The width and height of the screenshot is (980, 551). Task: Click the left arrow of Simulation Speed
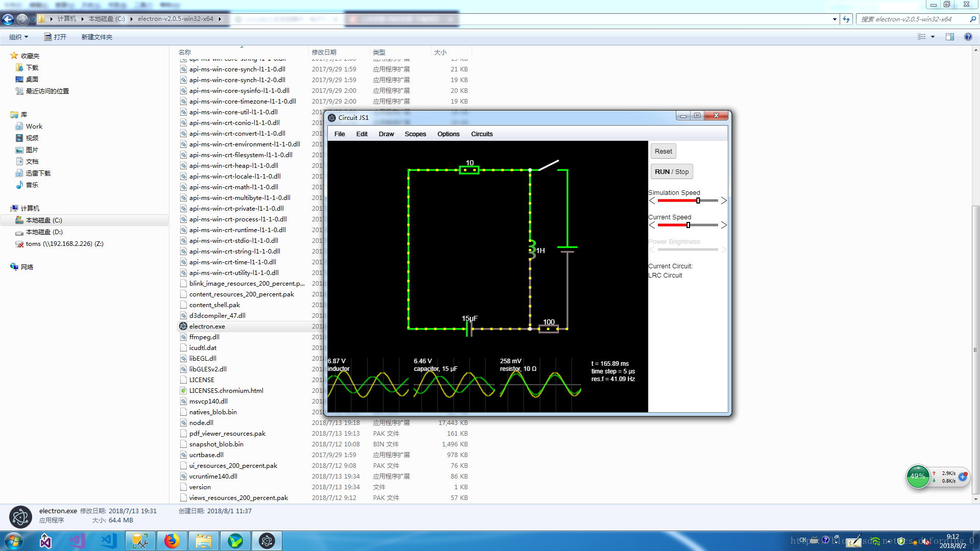pos(652,201)
